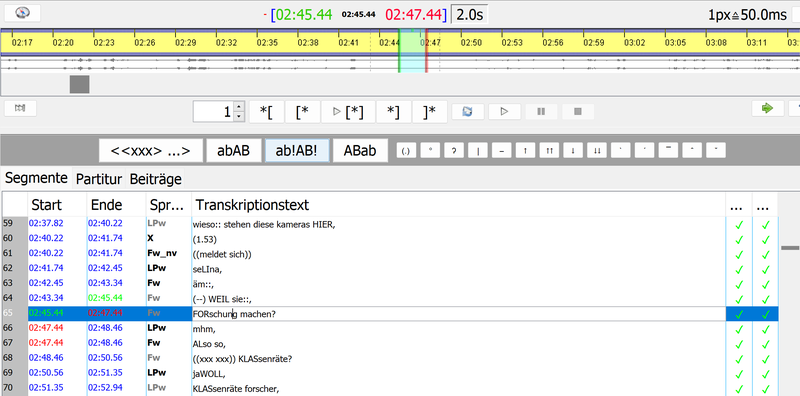The image size is (800, 396).
Task: Select row 63 text 'äm::,'
Action: (204, 283)
